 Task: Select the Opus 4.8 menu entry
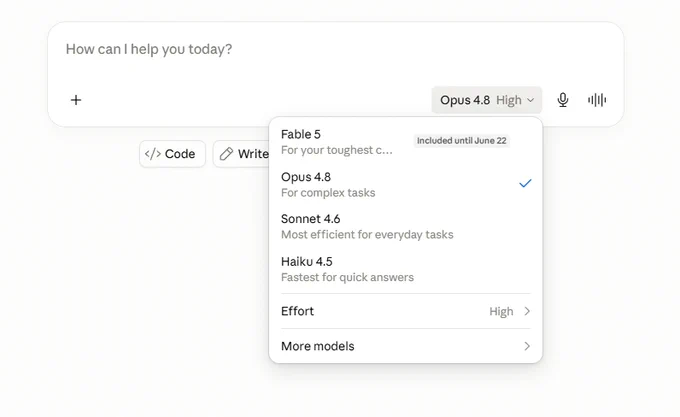pos(405,184)
